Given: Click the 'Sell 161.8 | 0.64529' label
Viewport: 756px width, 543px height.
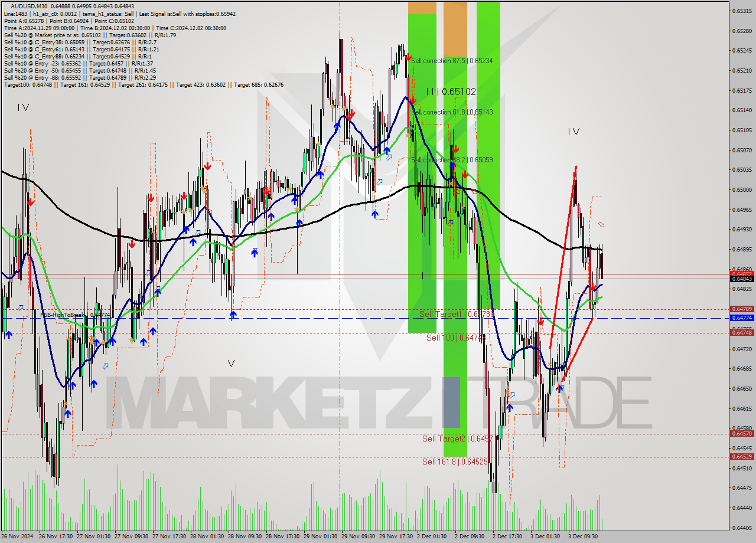Looking at the screenshot, I should pyautogui.click(x=455, y=462).
